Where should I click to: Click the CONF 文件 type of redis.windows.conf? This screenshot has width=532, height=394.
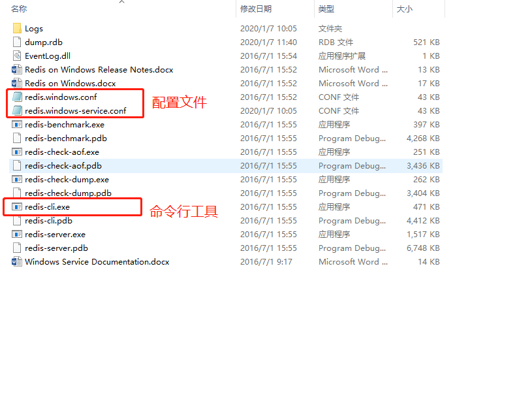pyautogui.click(x=339, y=97)
